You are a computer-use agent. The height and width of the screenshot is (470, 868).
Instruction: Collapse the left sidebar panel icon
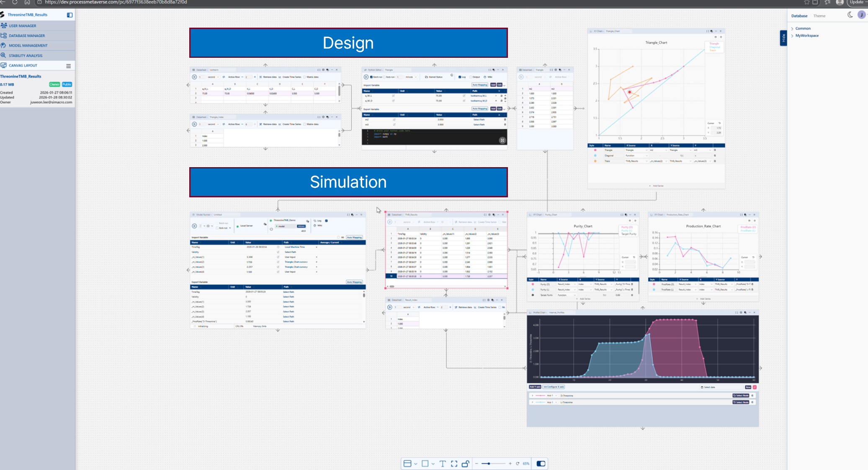(70, 15)
